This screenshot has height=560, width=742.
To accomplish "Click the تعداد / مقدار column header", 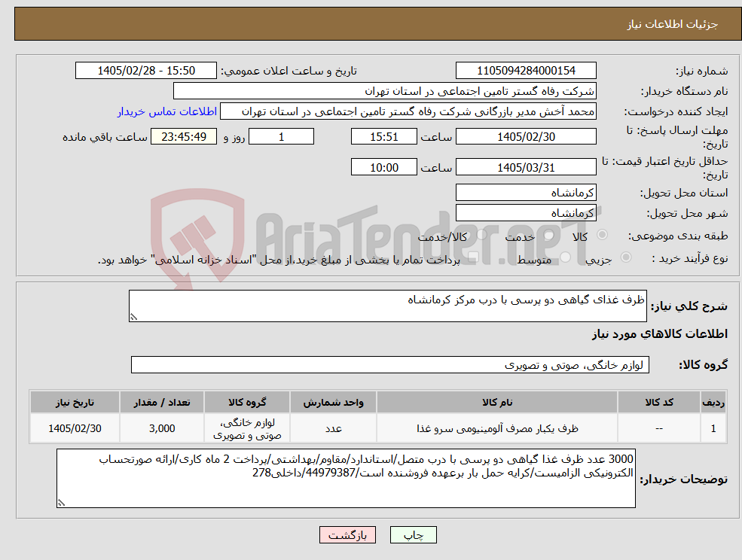I will click(162, 402).
